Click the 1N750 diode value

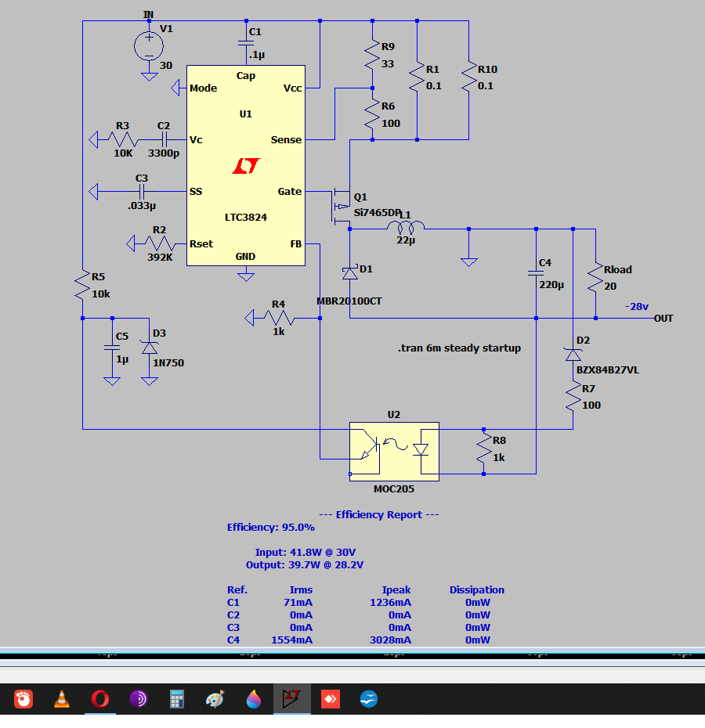[x=168, y=362]
